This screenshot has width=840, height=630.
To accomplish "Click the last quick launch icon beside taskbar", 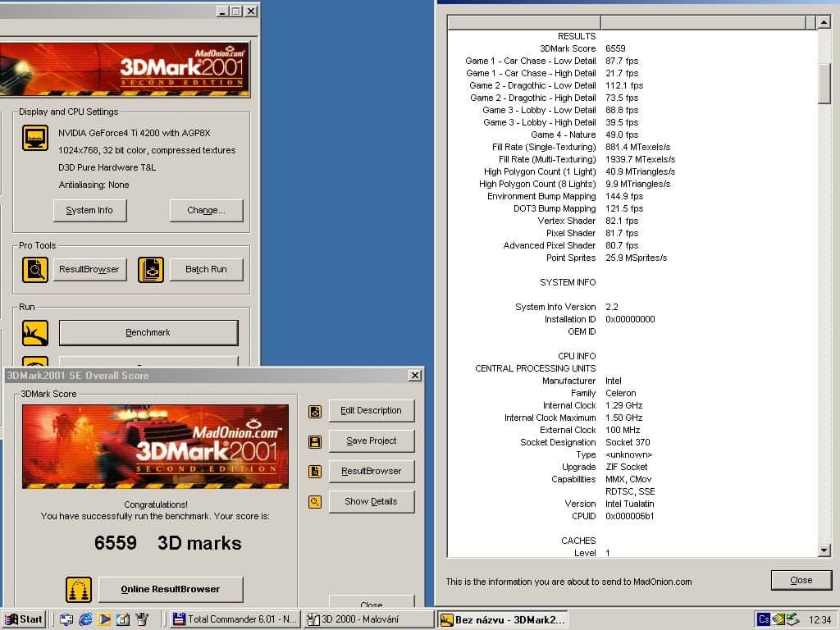I will (x=142, y=619).
